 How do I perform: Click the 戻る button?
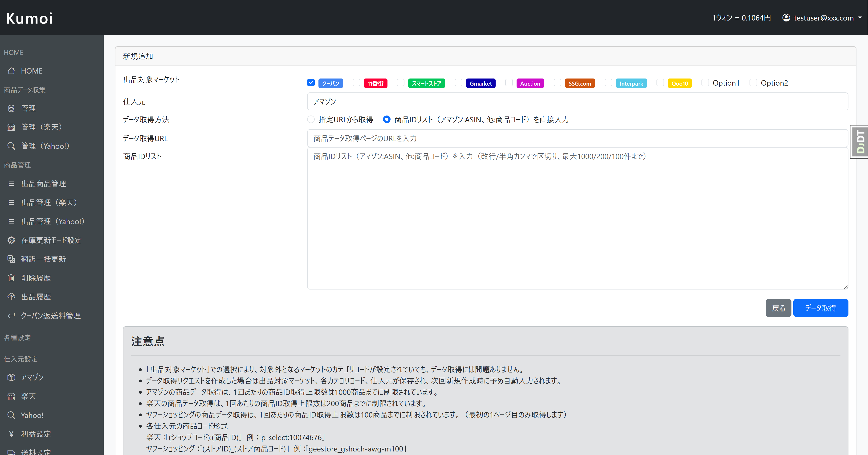[x=778, y=308]
